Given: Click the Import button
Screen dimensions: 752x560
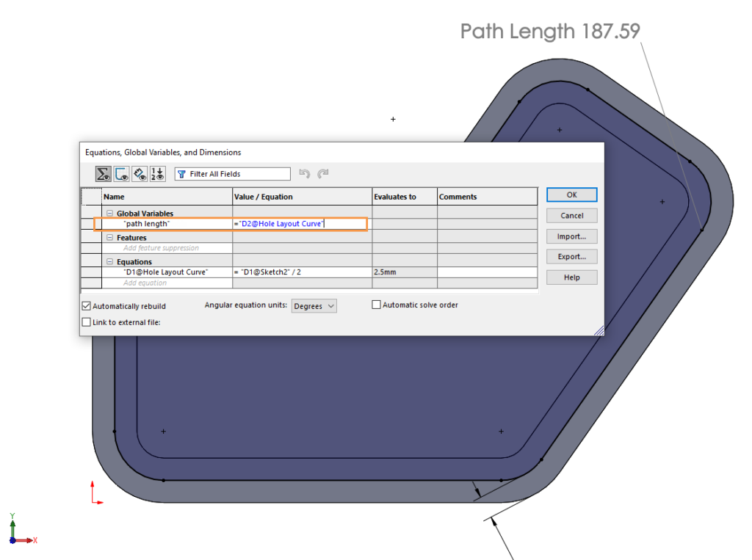Looking at the screenshot, I should [571, 236].
